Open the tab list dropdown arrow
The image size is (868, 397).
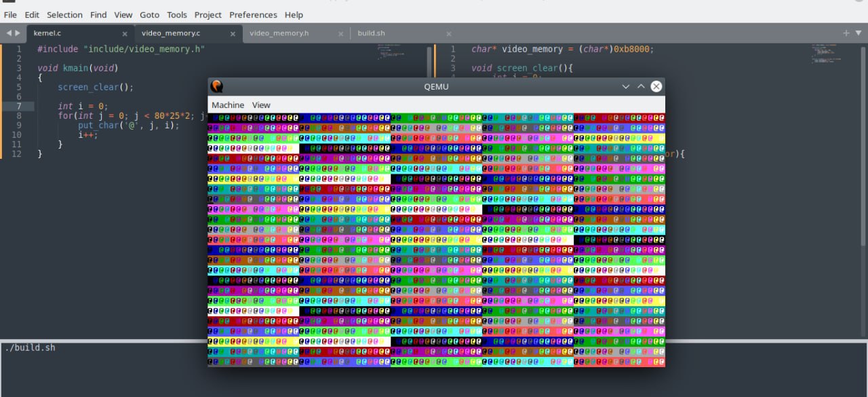point(858,33)
